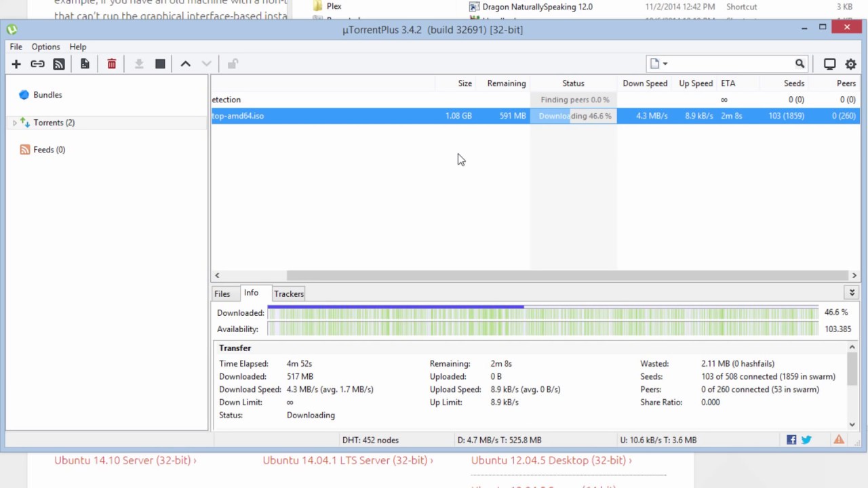The width and height of the screenshot is (868, 488).
Task: Select Feeds (0) in the sidebar
Action: 49,150
